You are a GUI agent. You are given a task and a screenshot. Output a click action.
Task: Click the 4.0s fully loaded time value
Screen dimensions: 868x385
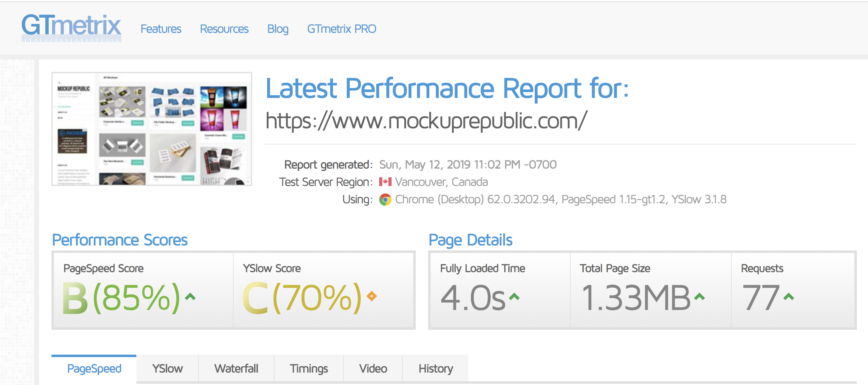473,298
